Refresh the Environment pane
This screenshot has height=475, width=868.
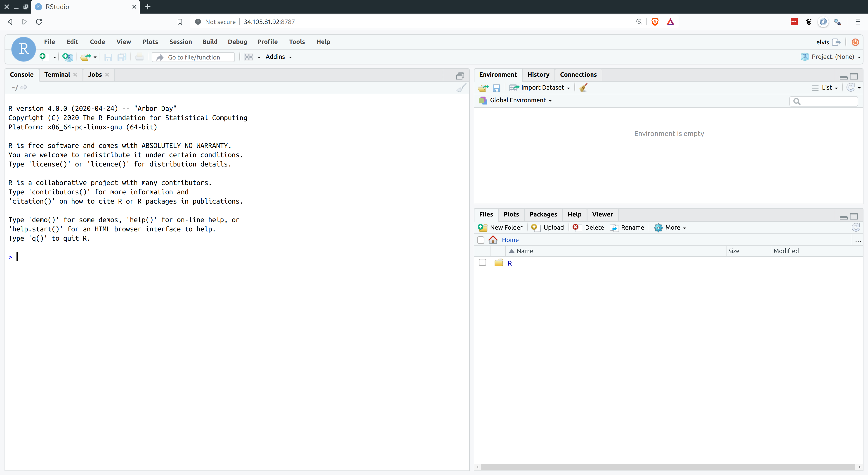[850, 88]
